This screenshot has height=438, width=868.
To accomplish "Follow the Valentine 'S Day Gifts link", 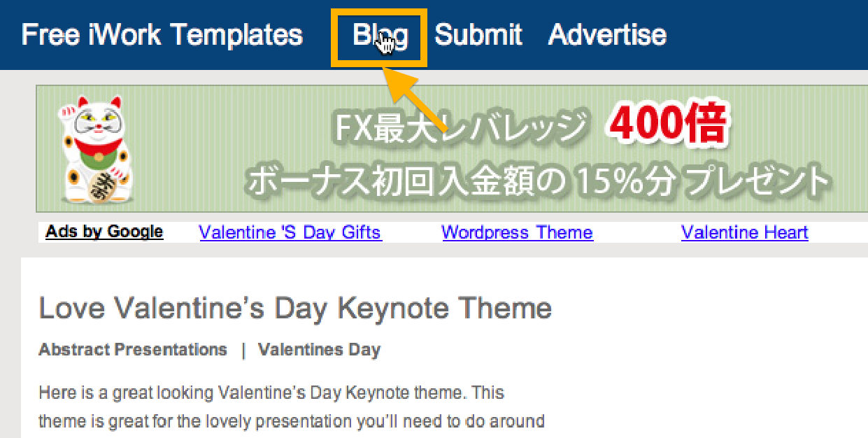I will pos(290,232).
